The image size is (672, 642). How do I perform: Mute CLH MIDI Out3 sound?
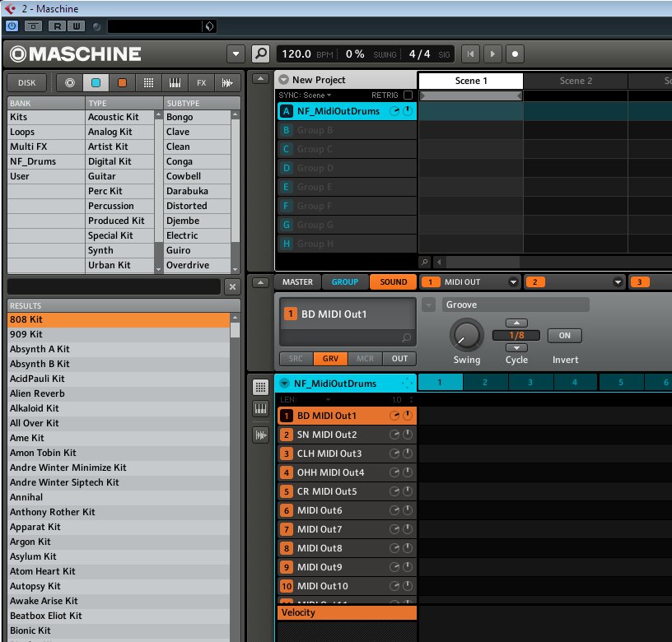point(408,454)
